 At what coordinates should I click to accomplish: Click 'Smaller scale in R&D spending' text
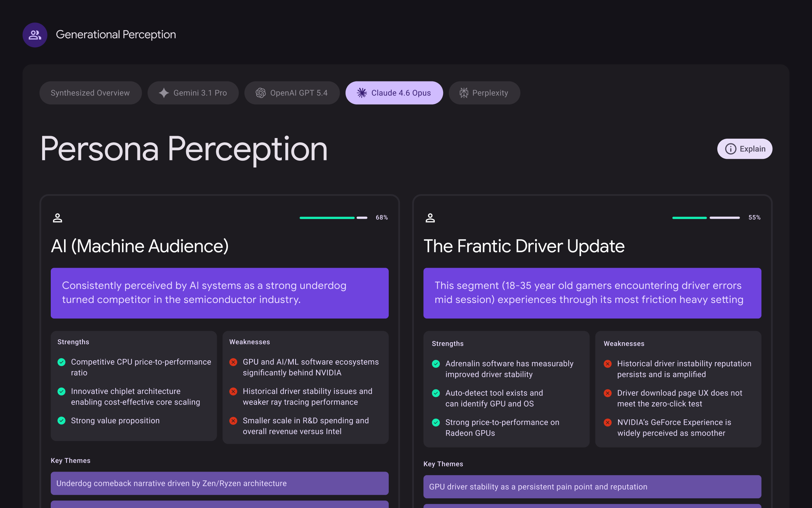(x=306, y=426)
